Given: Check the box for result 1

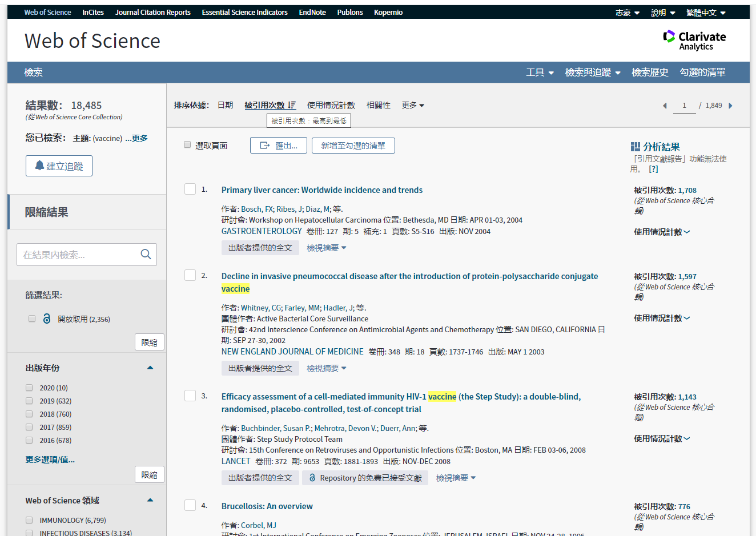Looking at the screenshot, I should point(190,189).
